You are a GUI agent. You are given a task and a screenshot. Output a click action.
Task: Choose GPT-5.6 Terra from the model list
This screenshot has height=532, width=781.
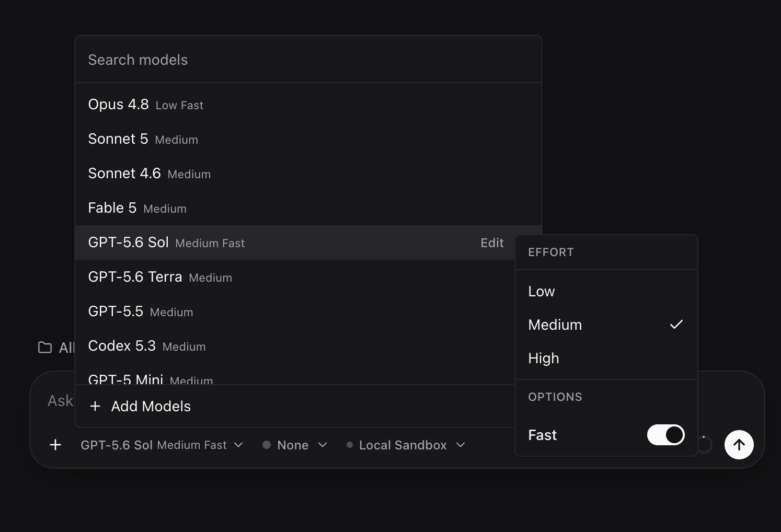pos(295,277)
